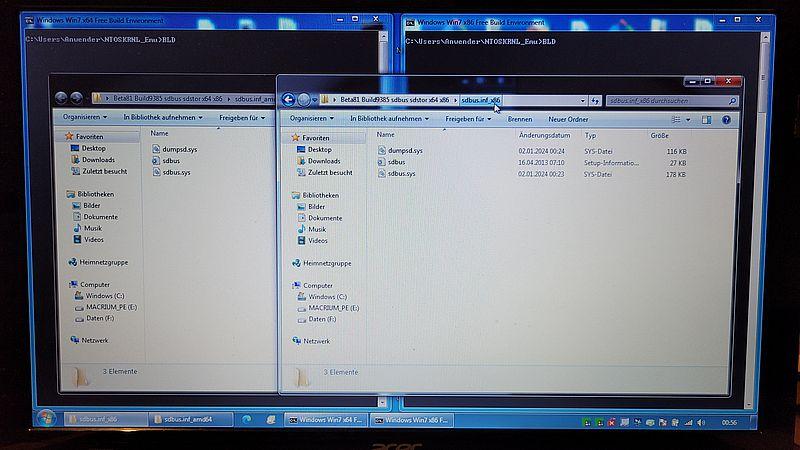Image resolution: width=800 pixels, height=450 pixels.
Task: Click the taskbar clock showing 00:56
Action: click(729, 422)
